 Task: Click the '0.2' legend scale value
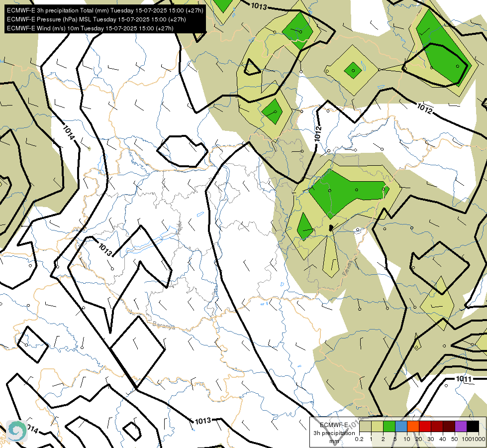359,439
